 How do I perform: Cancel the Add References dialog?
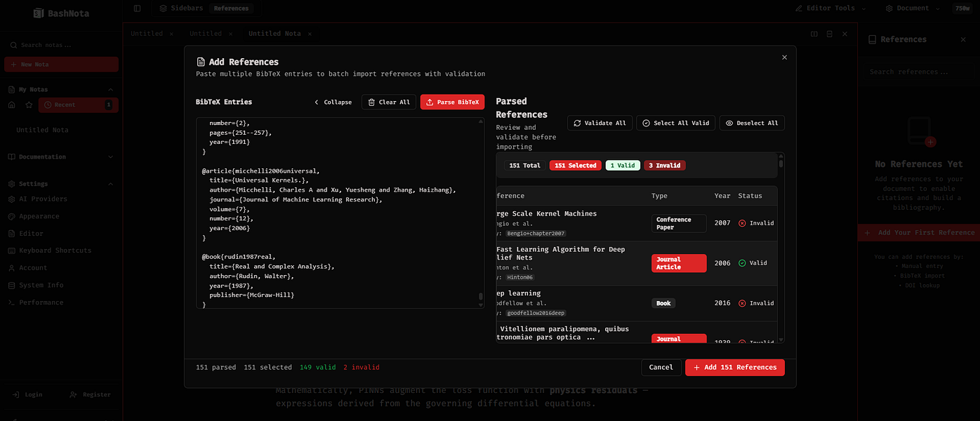[661, 367]
